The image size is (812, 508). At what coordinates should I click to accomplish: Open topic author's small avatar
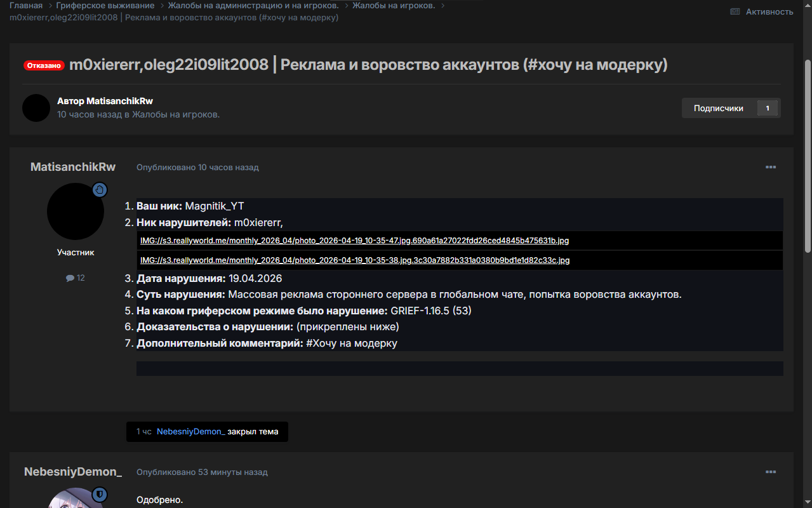tap(36, 108)
